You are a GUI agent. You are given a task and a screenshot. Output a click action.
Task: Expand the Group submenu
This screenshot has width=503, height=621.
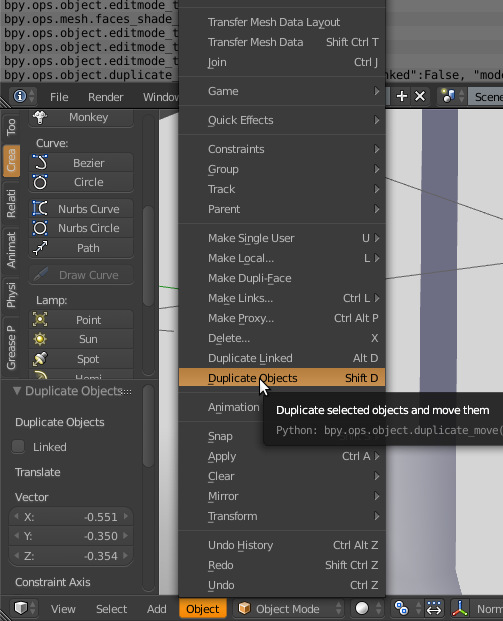[282, 169]
